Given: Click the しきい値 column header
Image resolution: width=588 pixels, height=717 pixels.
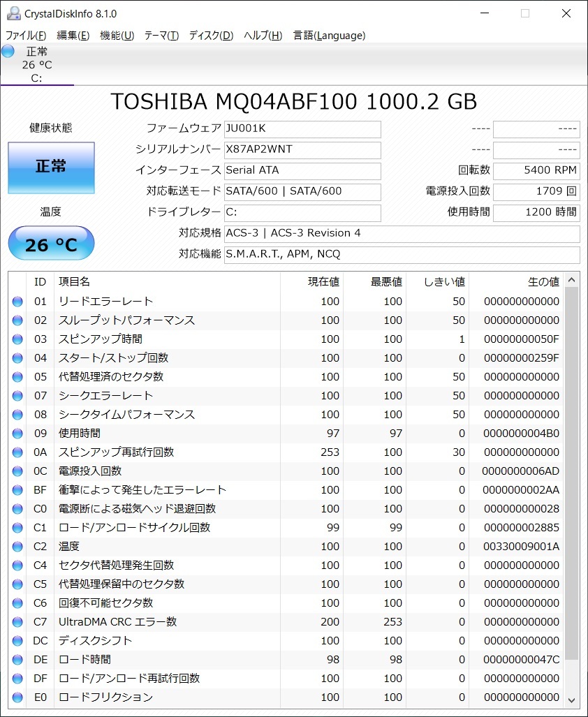Looking at the screenshot, I should (x=438, y=281).
